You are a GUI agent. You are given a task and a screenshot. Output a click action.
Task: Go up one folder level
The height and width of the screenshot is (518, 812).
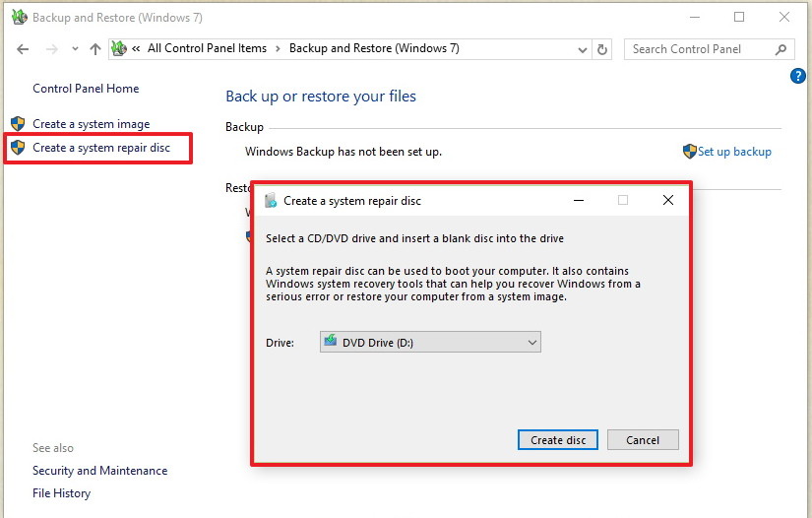point(94,49)
